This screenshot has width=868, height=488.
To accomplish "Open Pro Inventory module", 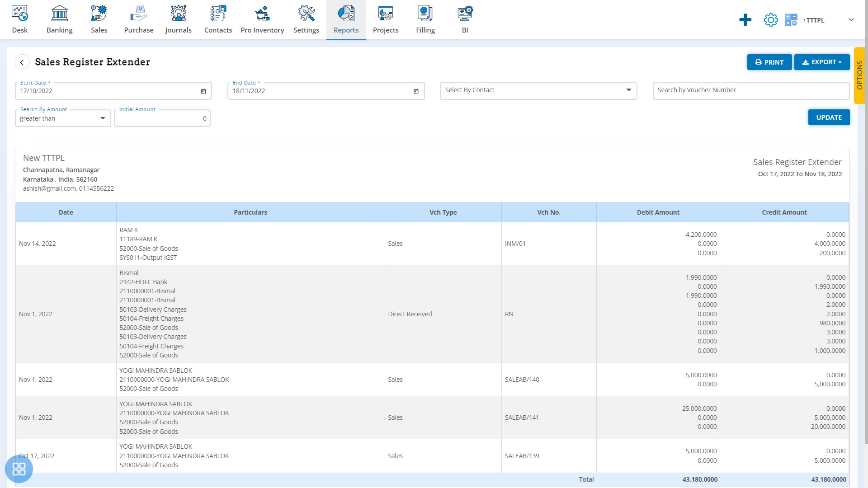I will point(262,18).
